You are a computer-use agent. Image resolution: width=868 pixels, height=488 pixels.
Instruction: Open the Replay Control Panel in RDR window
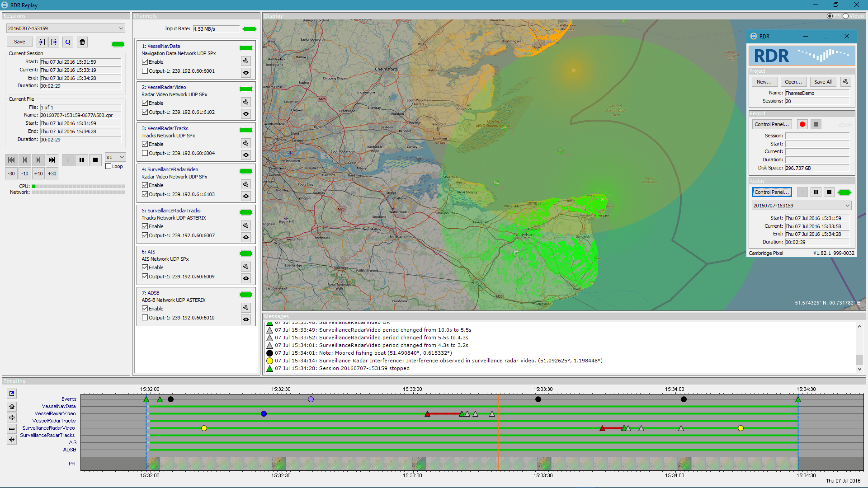coord(772,192)
